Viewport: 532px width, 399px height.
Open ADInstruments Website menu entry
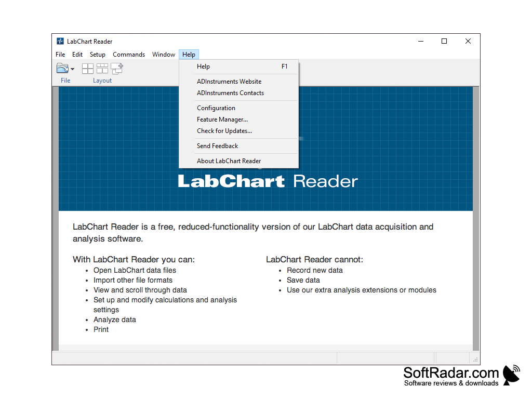(x=239, y=82)
